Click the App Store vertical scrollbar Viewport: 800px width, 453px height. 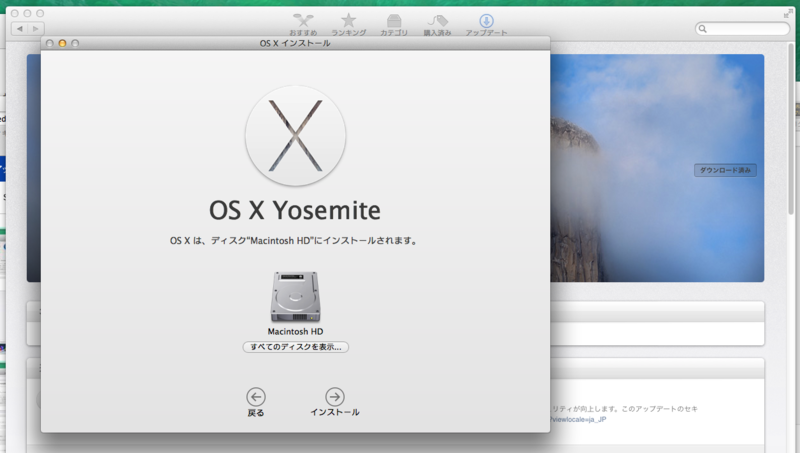click(792, 128)
